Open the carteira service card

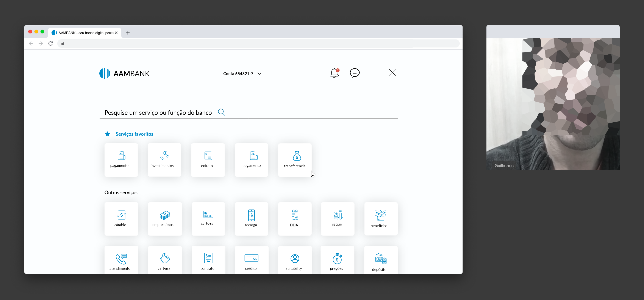coord(165,260)
